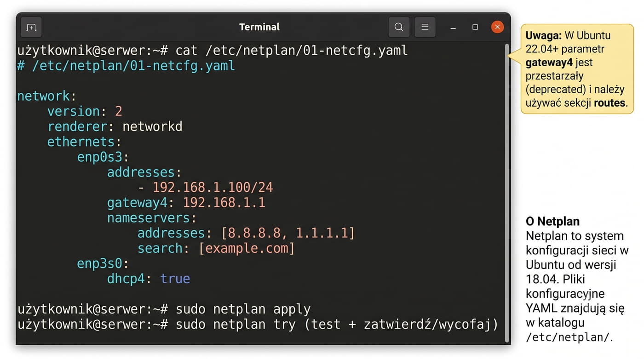Open the terminal search icon
The width and height of the screenshot is (644, 359).
pos(399,28)
